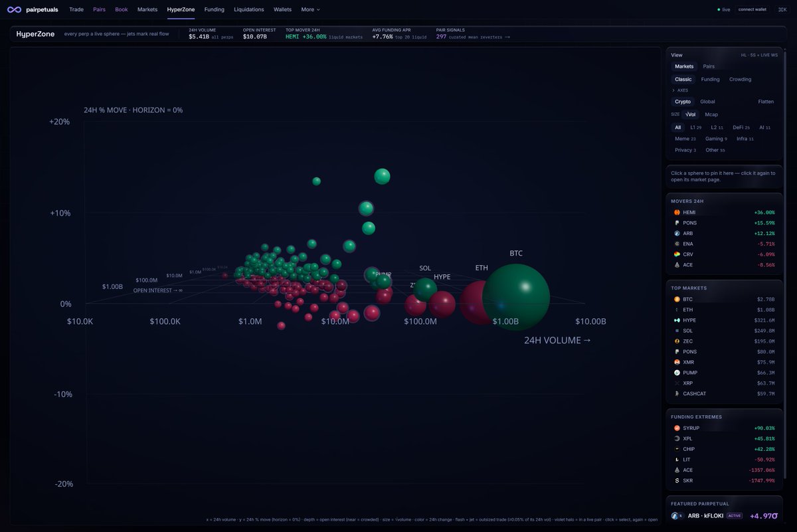797x532 pixels.
Task: Click the ARB·kFLOKI pair icon in Featured Pairpetual
Action: [677, 515]
